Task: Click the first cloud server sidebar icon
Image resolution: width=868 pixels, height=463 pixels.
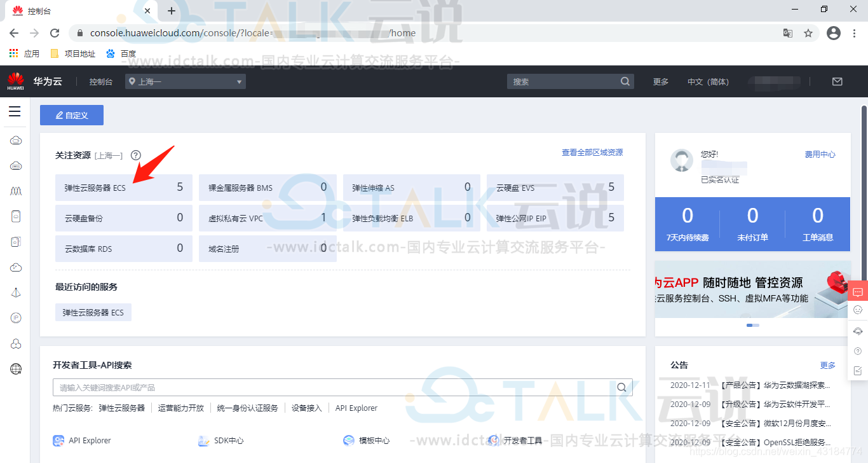Action: tap(16, 141)
